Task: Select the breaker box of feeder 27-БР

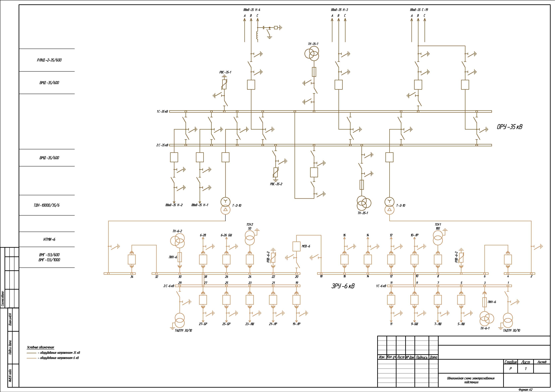Action: [203, 300]
